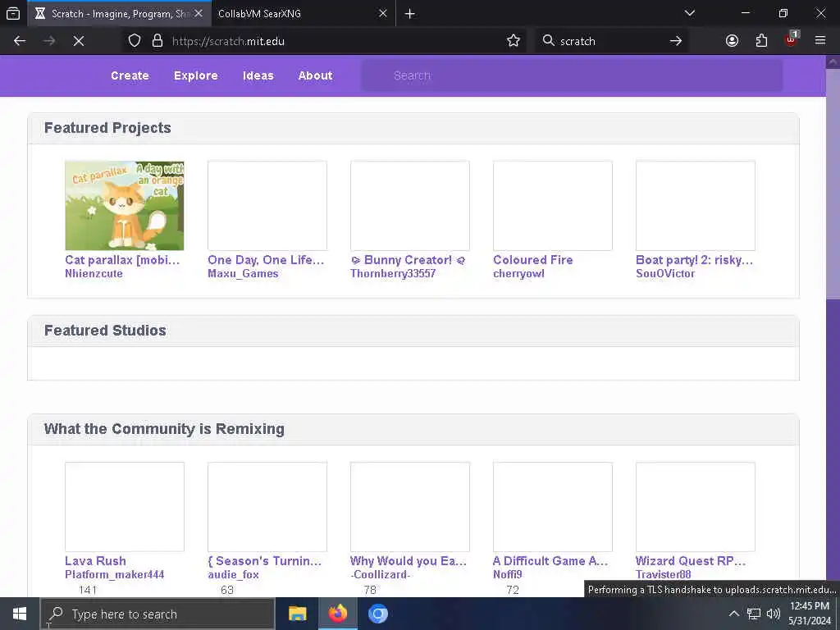Open the Lava Rush blank thumbnail
Viewport: 840px width, 630px height.
tap(125, 507)
